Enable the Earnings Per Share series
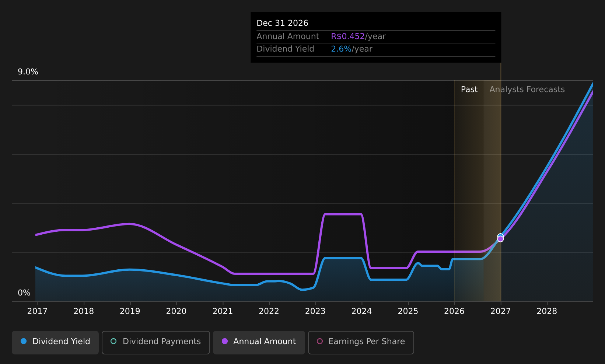605x364 pixels. [x=361, y=342]
